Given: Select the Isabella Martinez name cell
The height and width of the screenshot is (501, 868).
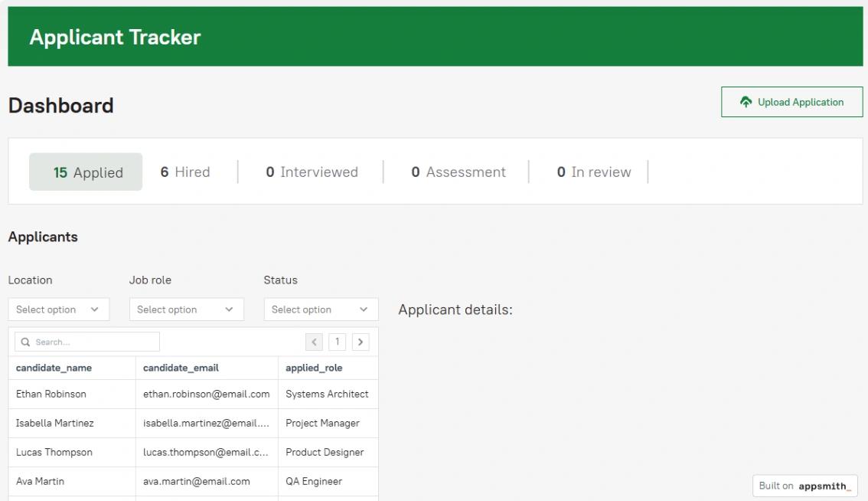Looking at the screenshot, I should pyautogui.click(x=72, y=424).
